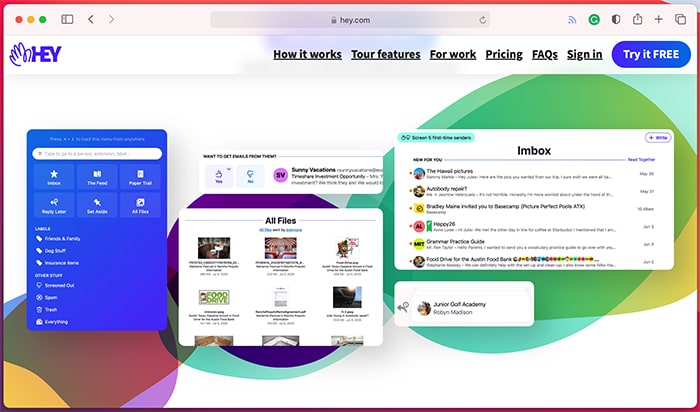Open Imbox tile in blue menu
The height and width of the screenshot is (412, 700).
point(54,177)
